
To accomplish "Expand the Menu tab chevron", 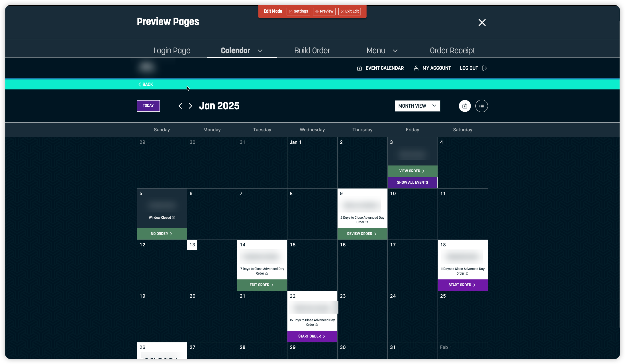I will tap(395, 51).
